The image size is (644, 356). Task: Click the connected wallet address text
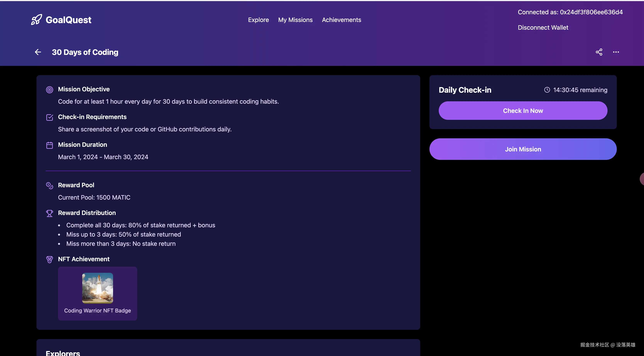click(x=570, y=12)
